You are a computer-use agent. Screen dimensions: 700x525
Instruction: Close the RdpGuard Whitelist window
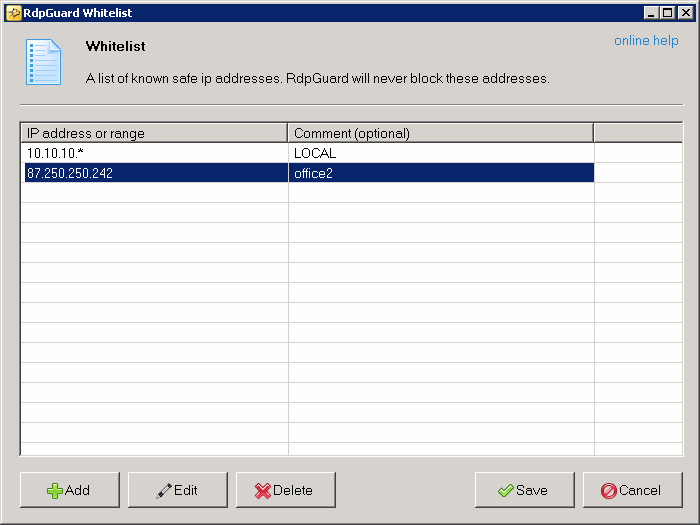coord(685,13)
